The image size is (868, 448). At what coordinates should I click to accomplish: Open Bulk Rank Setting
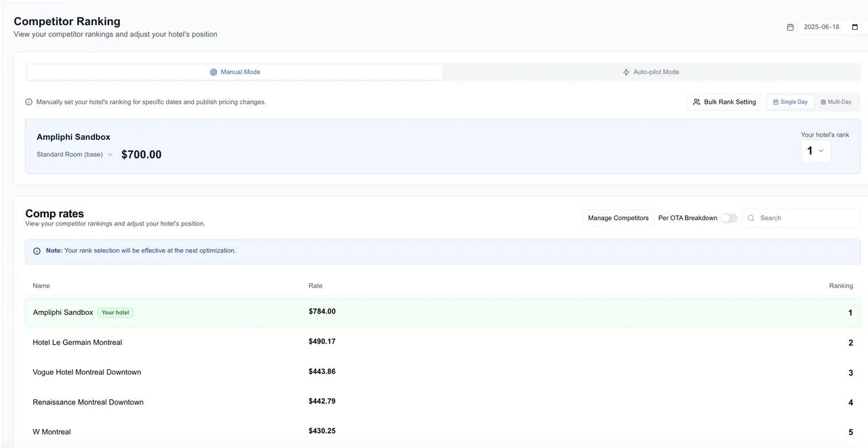pos(724,102)
